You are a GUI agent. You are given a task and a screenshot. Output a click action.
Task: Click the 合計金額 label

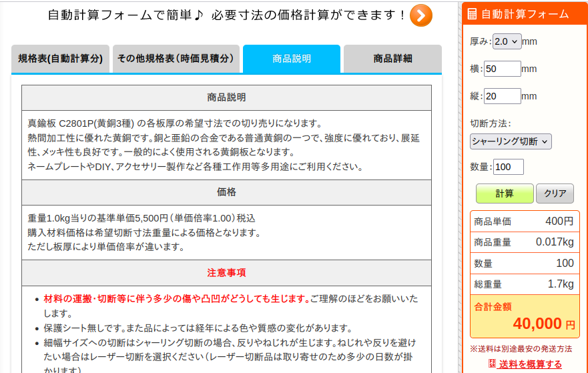click(x=493, y=307)
